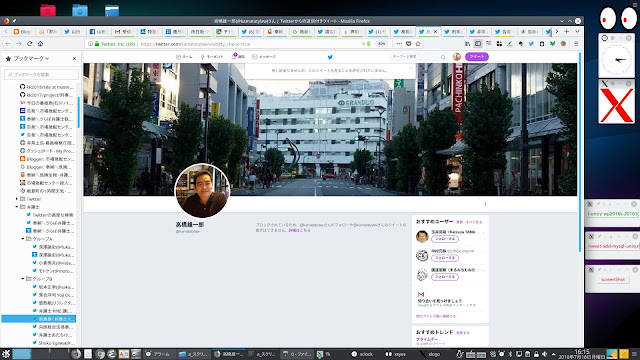Viewport: 640px width, 360px height.
Task: Switch to the Facebook tab
Action: tap(98, 31)
